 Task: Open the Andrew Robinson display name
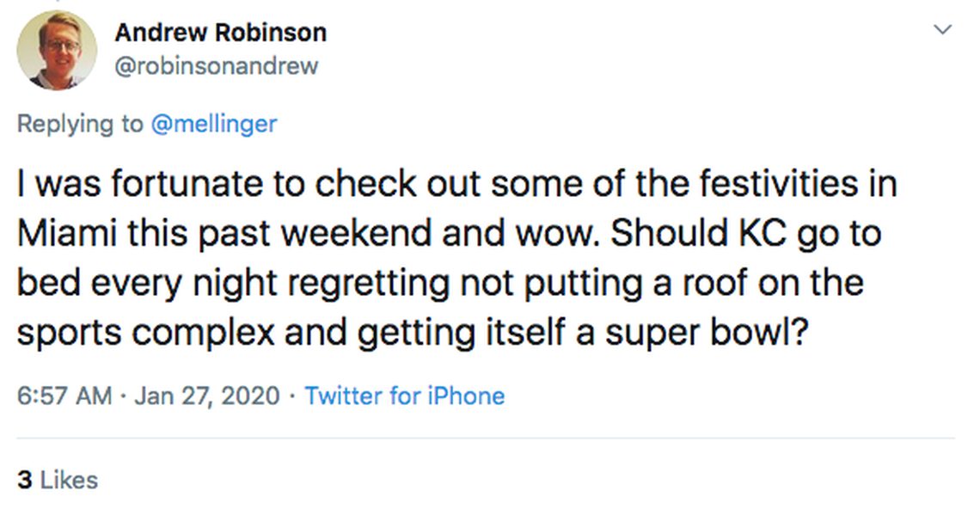[x=220, y=33]
